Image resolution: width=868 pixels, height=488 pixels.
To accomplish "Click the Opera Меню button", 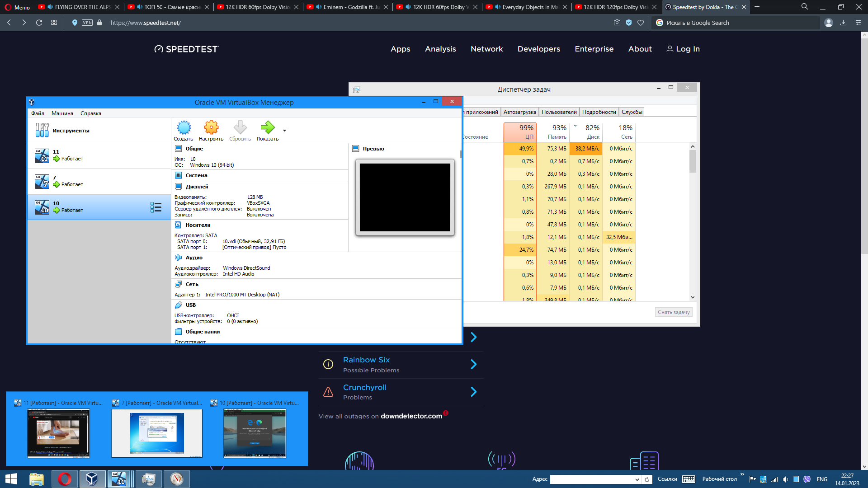I will coord(17,7).
